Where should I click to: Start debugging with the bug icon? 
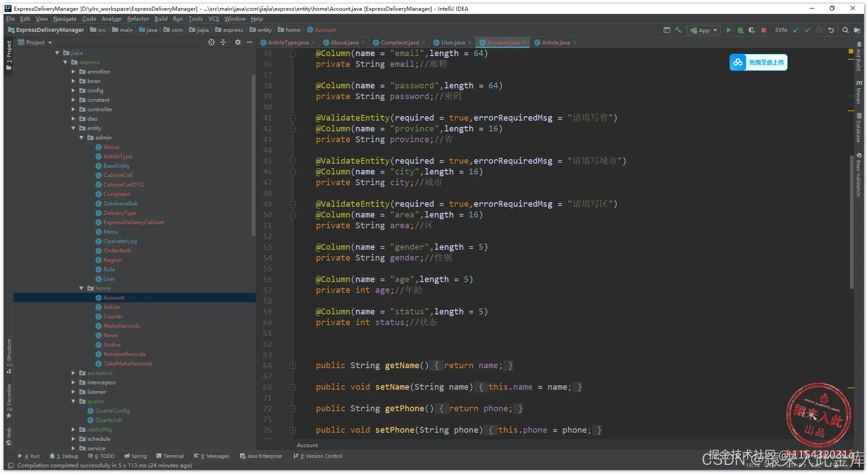[x=740, y=30]
